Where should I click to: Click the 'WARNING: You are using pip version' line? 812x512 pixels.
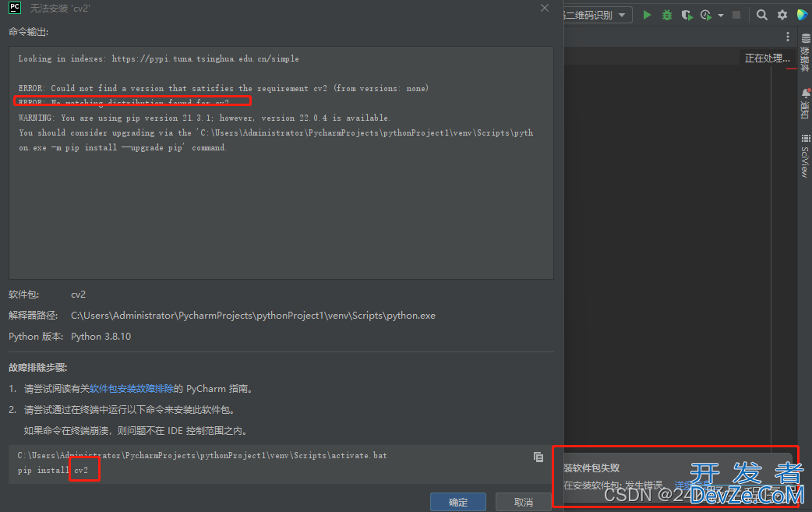204,118
